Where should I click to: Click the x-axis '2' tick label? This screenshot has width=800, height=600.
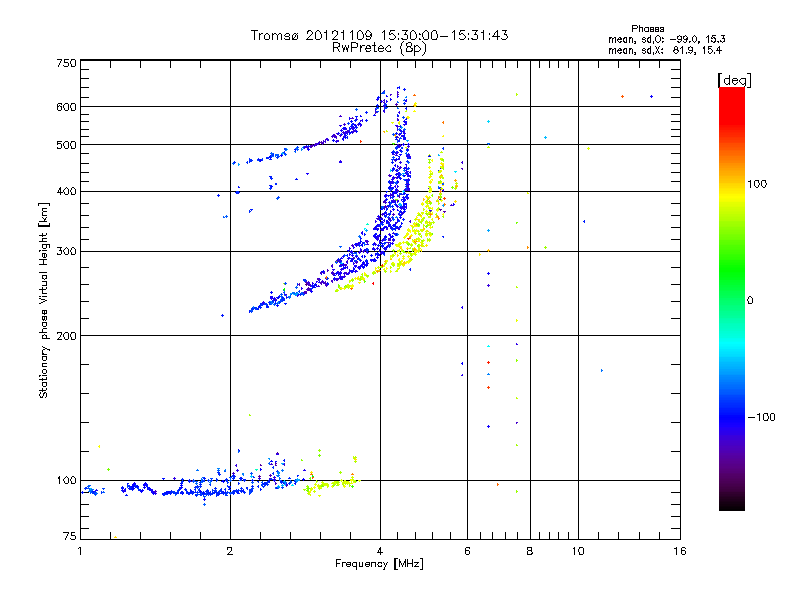coord(230,551)
